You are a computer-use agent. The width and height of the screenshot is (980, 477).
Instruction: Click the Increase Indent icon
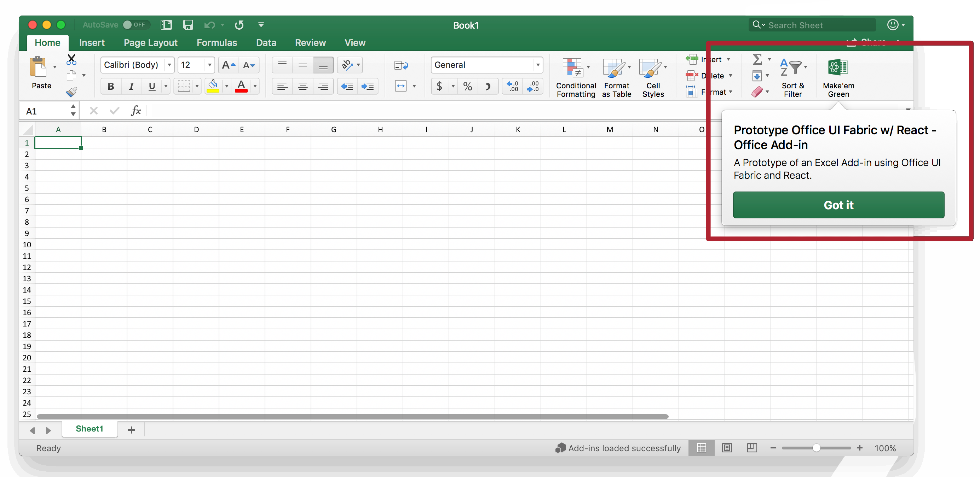pyautogui.click(x=368, y=86)
